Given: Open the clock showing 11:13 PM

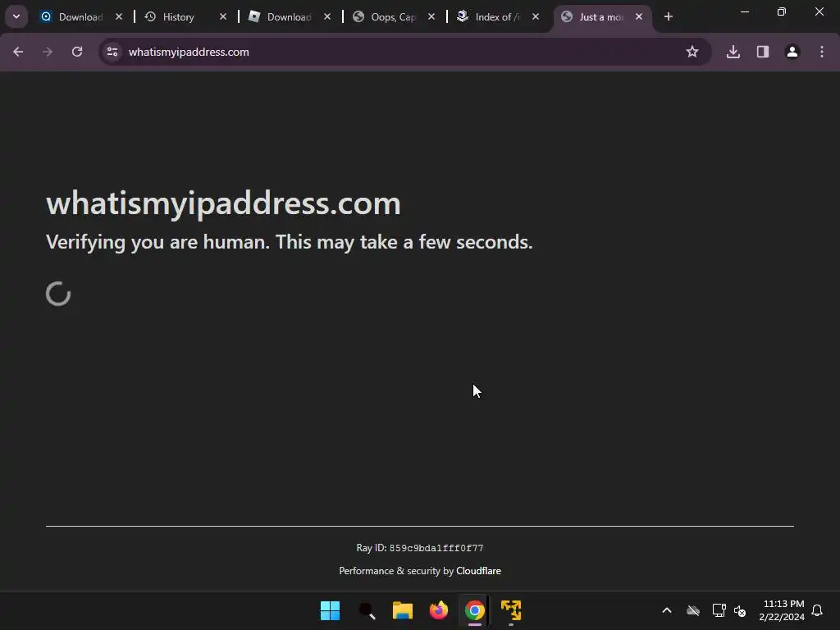Looking at the screenshot, I should click(x=782, y=610).
